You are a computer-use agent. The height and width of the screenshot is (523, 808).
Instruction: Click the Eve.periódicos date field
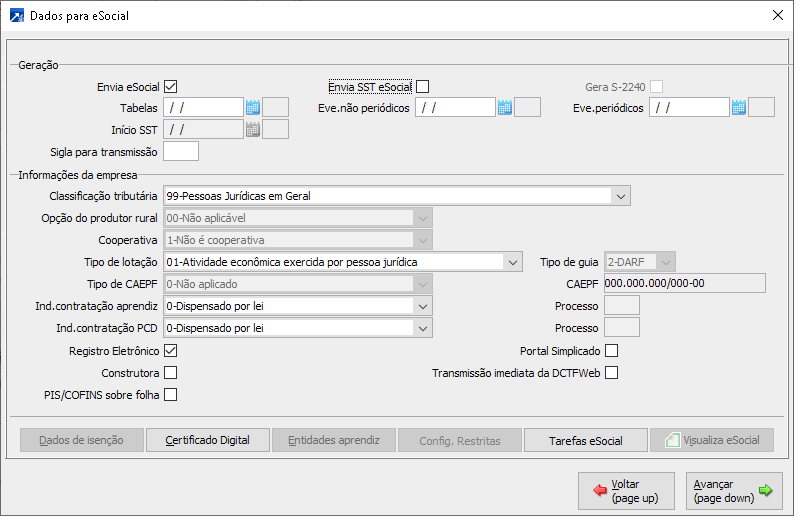click(689, 108)
